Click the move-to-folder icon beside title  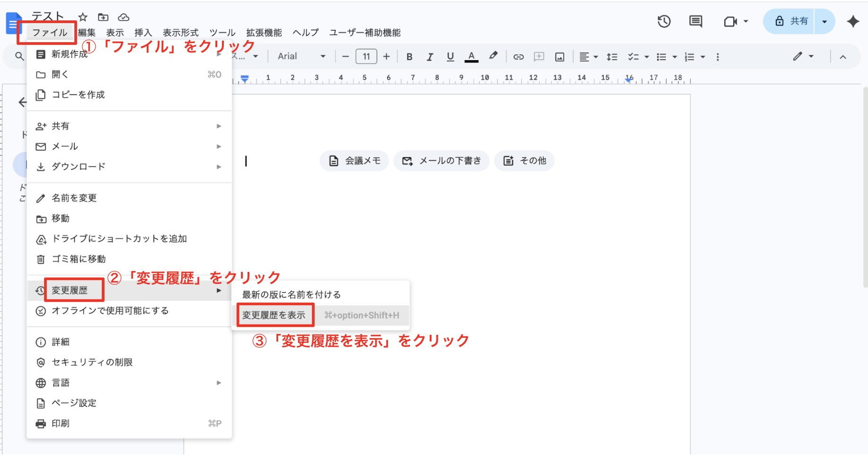coord(103,18)
